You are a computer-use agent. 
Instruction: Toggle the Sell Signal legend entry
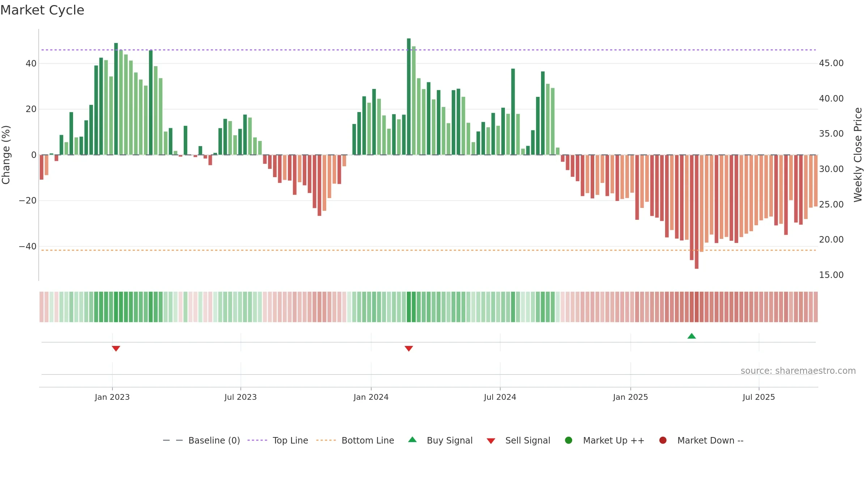(518, 440)
